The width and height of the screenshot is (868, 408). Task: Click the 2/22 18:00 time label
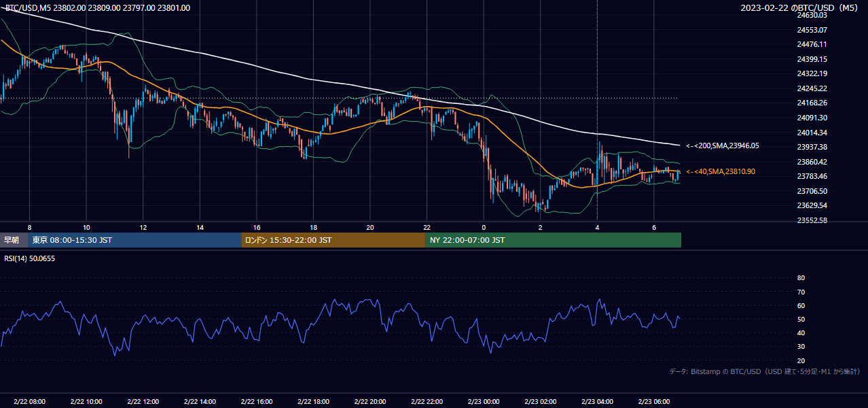(313, 401)
